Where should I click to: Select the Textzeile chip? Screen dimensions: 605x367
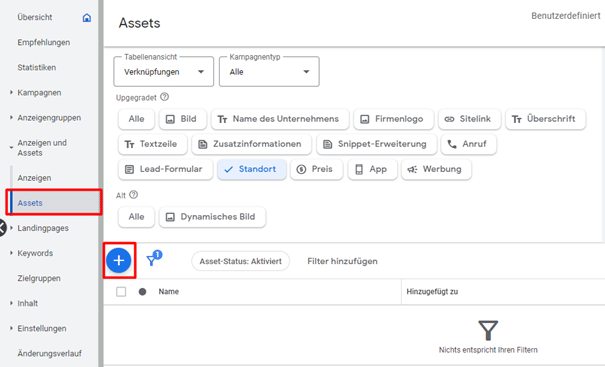tap(153, 144)
